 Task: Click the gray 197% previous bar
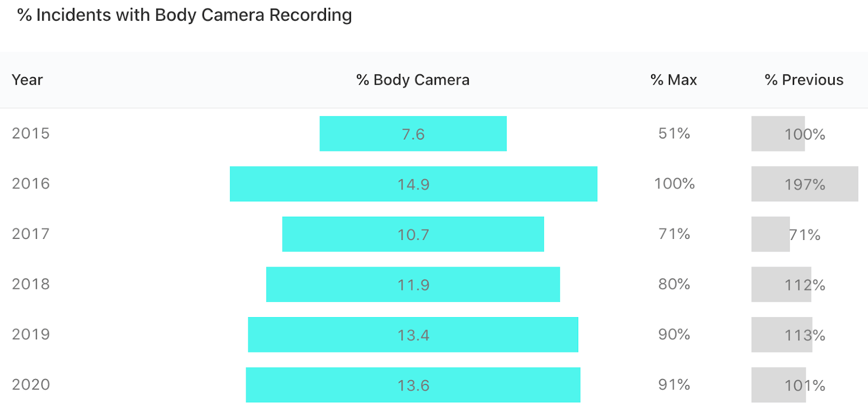[x=805, y=184]
